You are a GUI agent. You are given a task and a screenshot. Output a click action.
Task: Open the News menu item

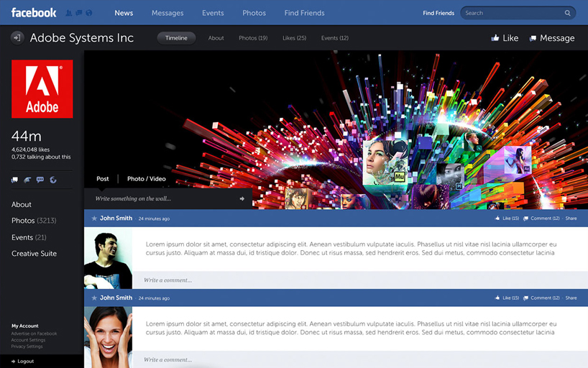124,13
